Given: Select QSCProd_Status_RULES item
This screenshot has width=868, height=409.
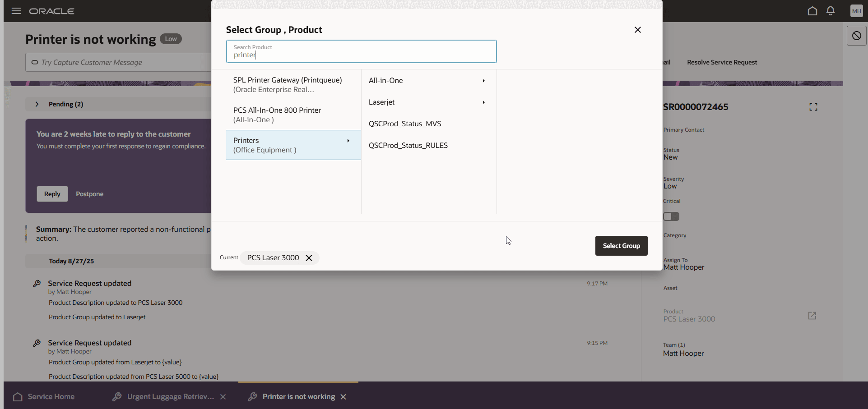Looking at the screenshot, I should point(429,146).
